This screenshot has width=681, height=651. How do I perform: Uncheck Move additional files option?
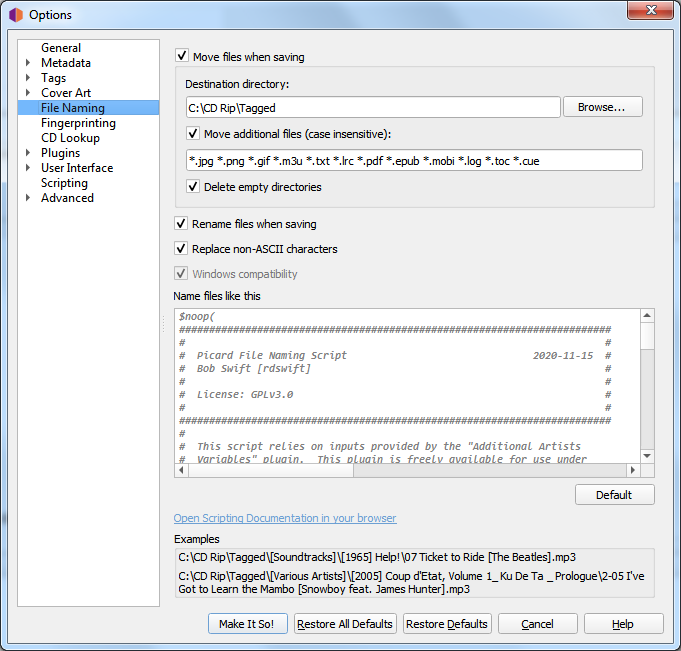(194, 133)
